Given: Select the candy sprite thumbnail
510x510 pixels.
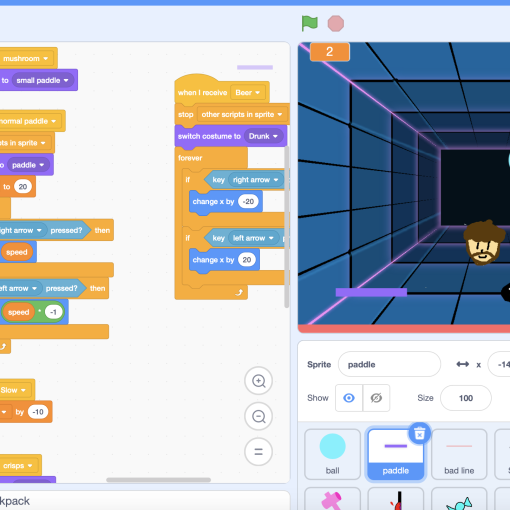Looking at the screenshot, I should click(459, 499).
